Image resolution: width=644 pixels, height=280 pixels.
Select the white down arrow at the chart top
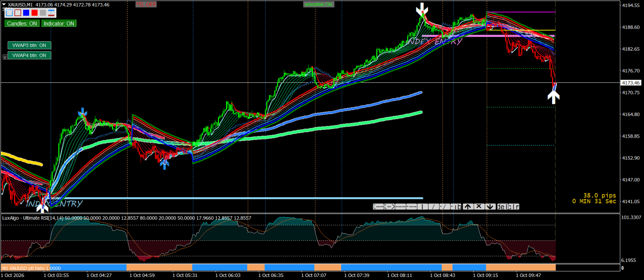[422, 9]
